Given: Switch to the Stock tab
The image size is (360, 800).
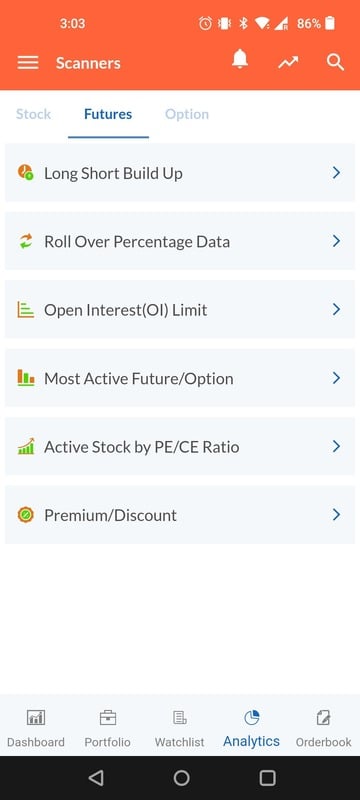Looking at the screenshot, I should tap(33, 114).
